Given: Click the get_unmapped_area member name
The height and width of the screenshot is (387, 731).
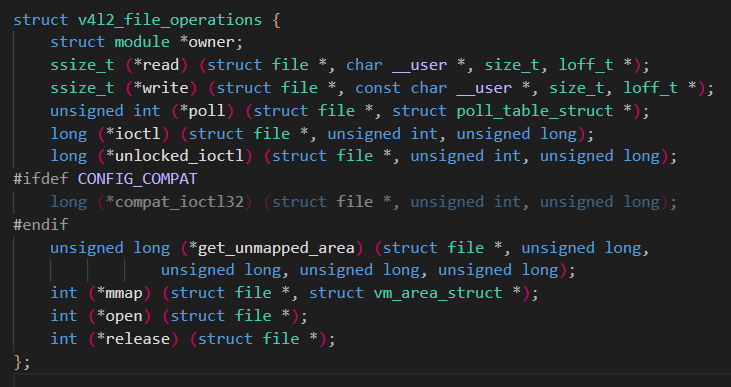Looking at the screenshot, I should coord(276,248).
